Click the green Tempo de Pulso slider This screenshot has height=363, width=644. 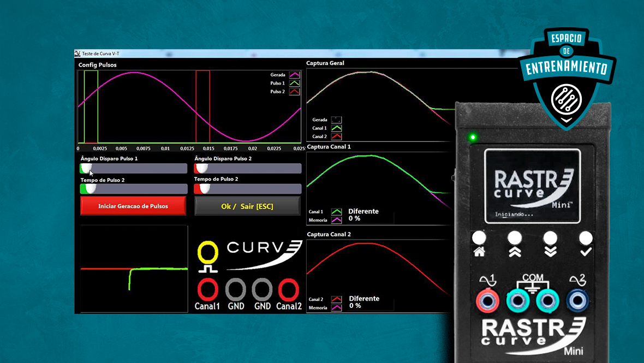coord(134,188)
